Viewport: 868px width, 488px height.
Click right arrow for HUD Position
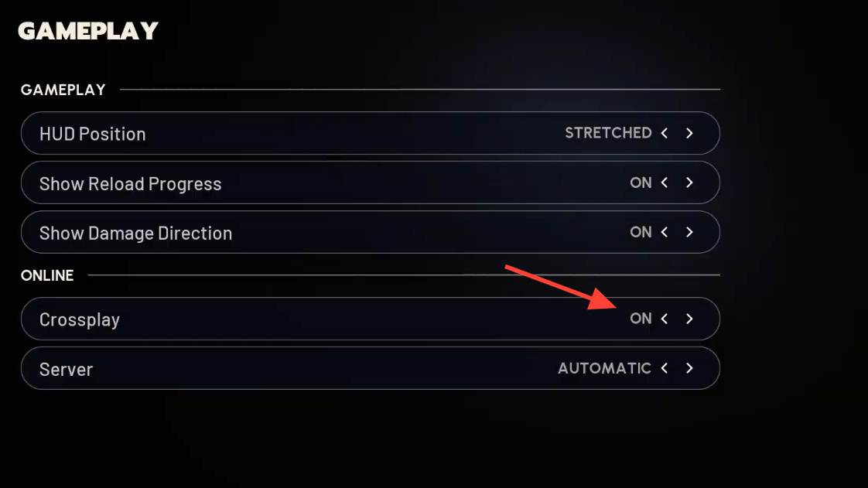689,133
